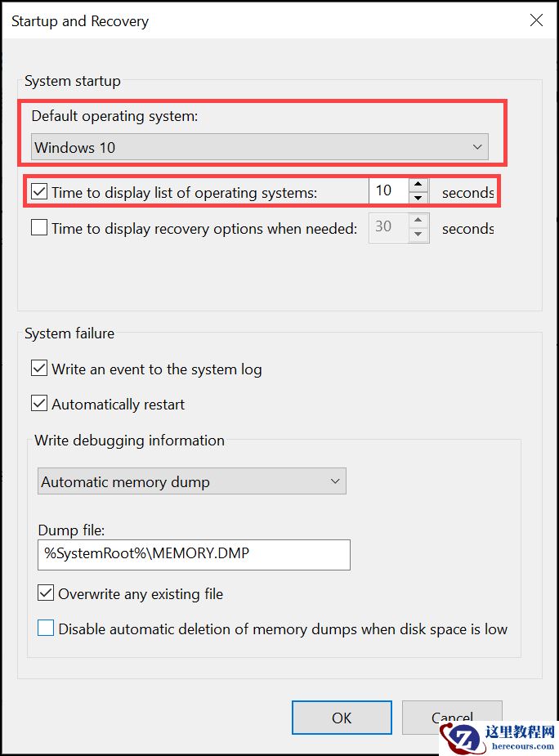Click the Cancel button

pos(452,718)
